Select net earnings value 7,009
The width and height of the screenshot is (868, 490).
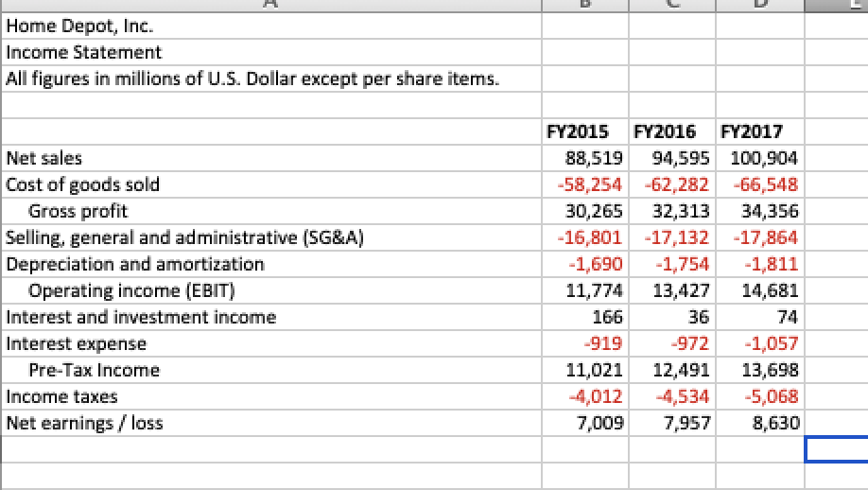pyautogui.click(x=585, y=423)
